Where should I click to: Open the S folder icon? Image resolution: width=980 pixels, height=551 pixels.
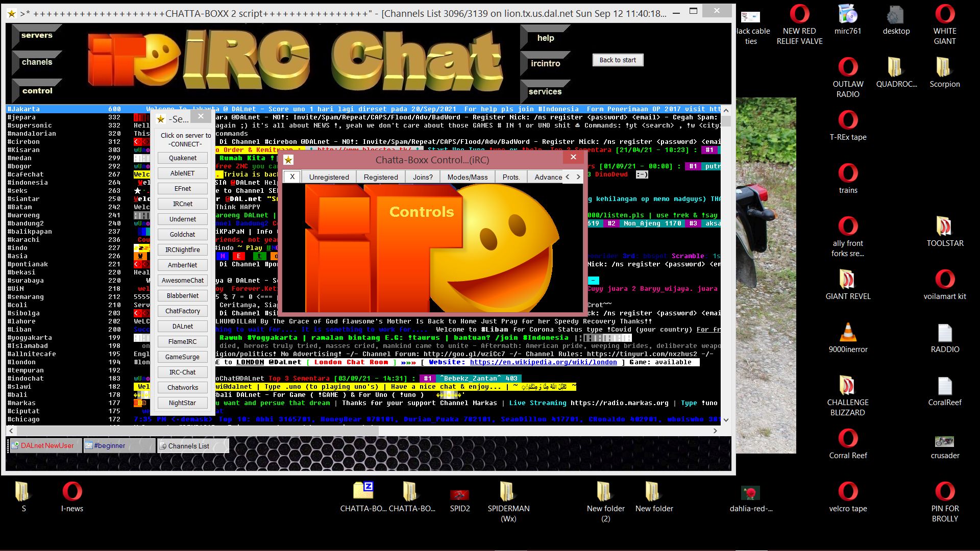click(23, 498)
